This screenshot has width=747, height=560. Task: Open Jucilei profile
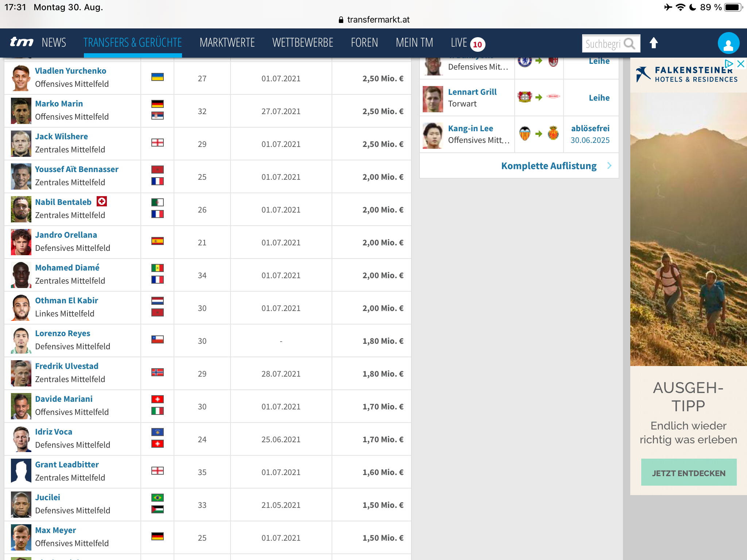click(47, 497)
